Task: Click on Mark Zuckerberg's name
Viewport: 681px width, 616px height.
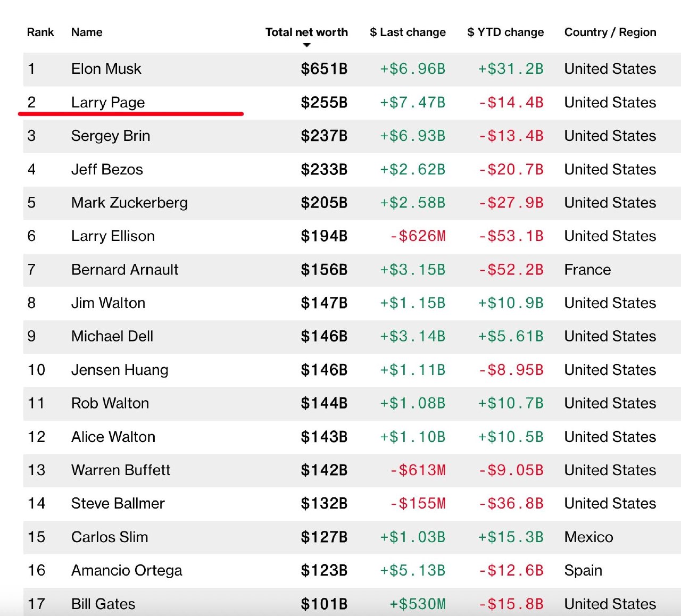Action: point(129,203)
